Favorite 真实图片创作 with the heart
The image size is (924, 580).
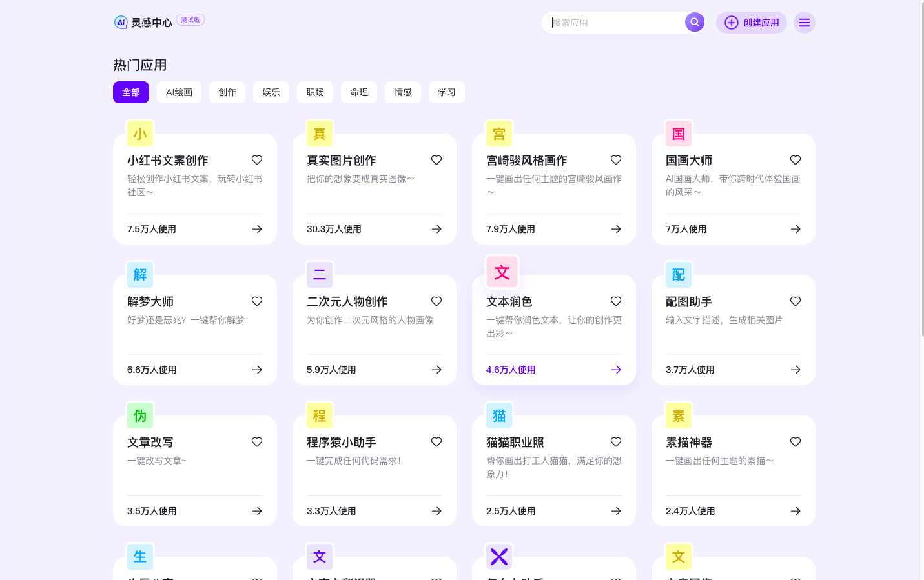pos(436,160)
